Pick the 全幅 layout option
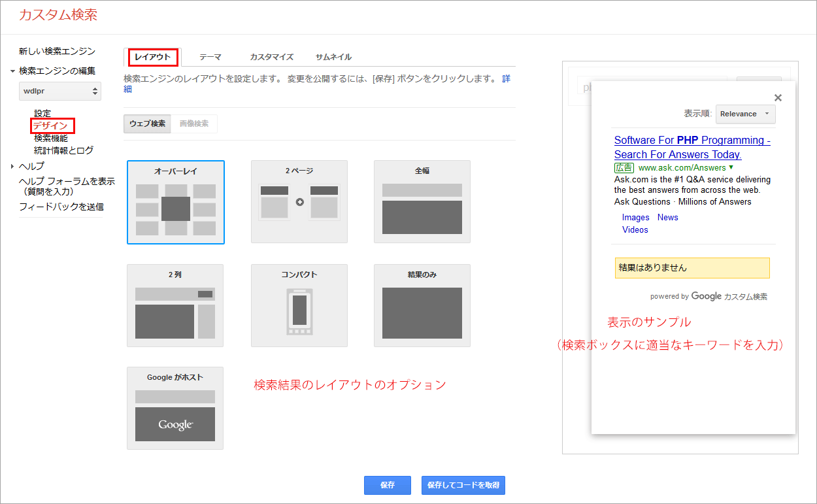The width and height of the screenshot is (817, 504). point(422,202)
